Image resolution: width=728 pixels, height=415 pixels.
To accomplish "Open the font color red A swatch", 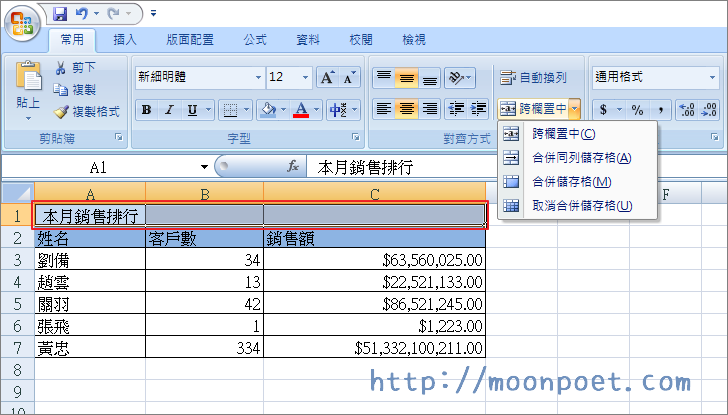I will [x=301, y=109].
